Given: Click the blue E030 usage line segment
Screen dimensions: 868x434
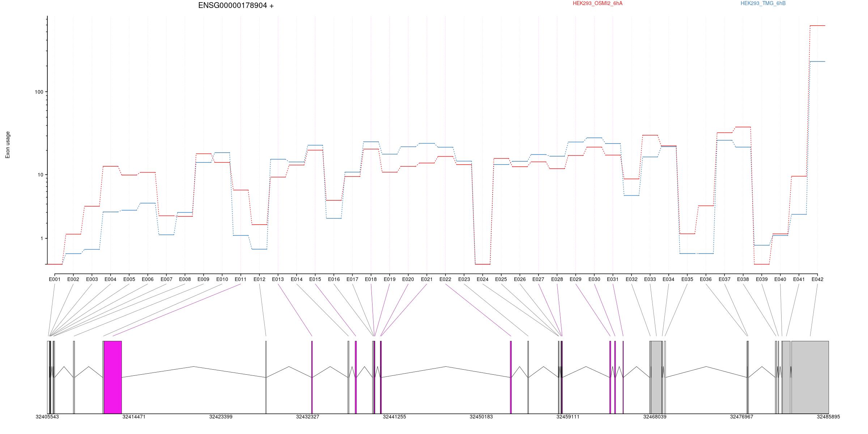Looking at the screenshot, I should coord(594,138).
